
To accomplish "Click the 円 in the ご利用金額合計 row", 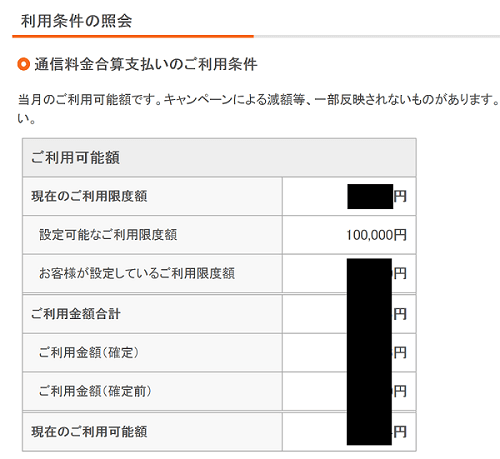I will click(400, 314).
